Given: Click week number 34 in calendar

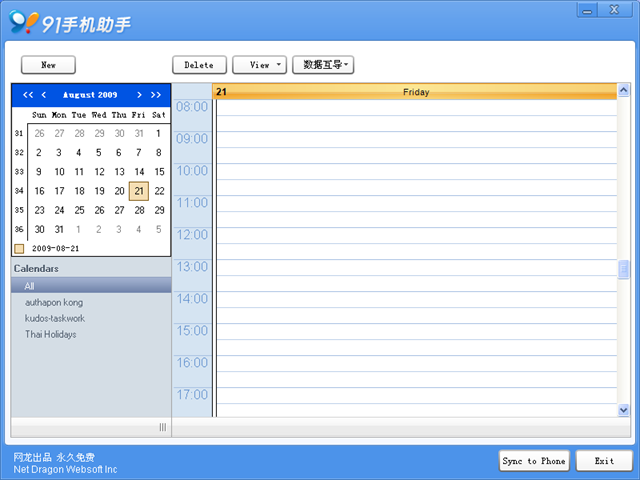Looking at the screenshot, I should pos(19,191).
